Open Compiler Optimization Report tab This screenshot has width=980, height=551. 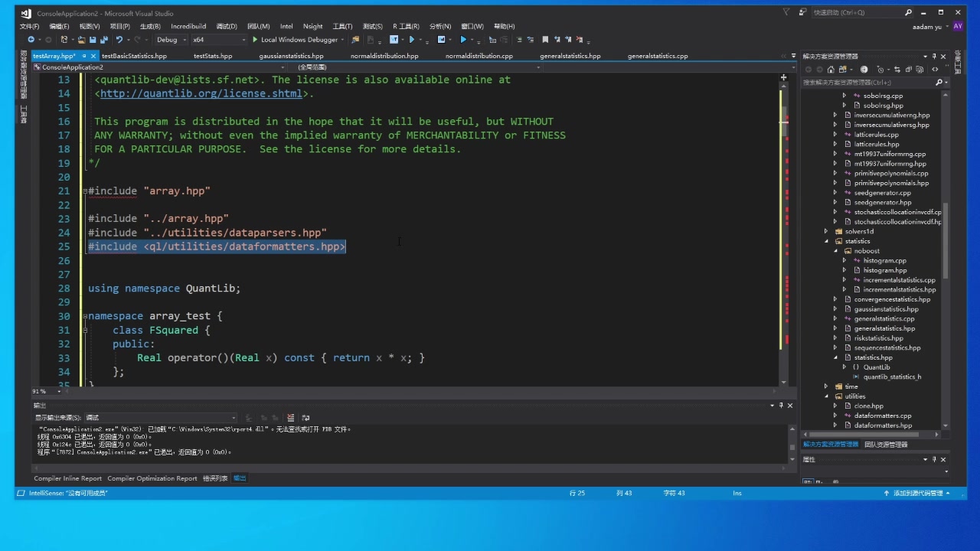[152, 478]
